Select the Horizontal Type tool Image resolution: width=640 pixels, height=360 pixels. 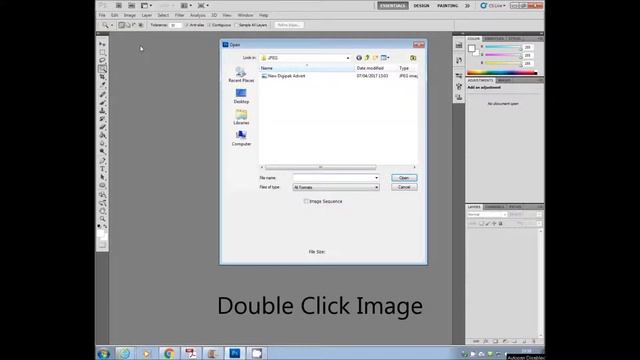(x=102, y=169)
